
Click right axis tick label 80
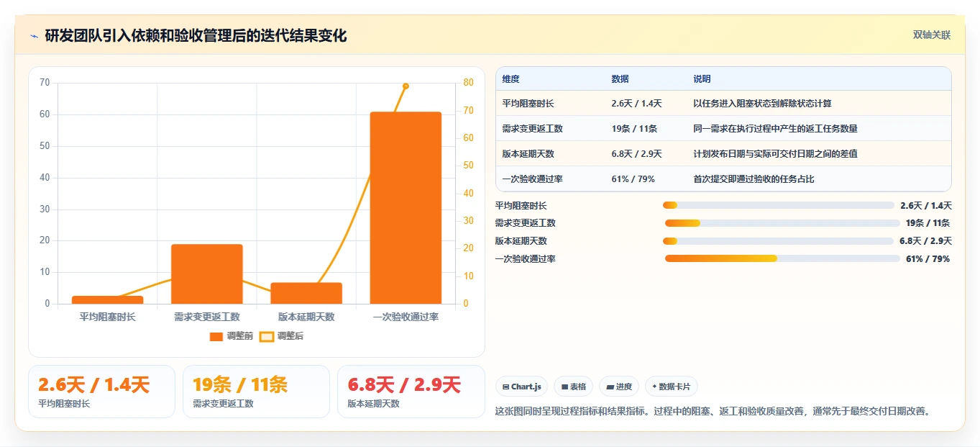click(468, 83)
